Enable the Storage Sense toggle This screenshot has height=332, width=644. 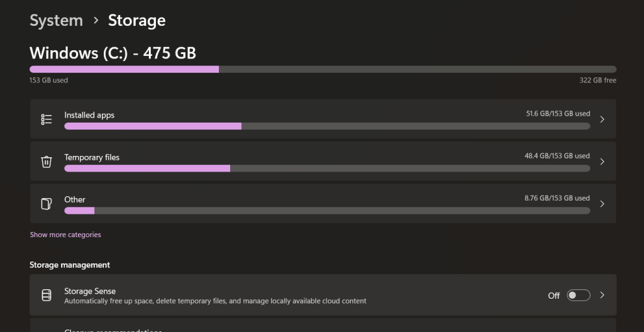click(578, 296)
